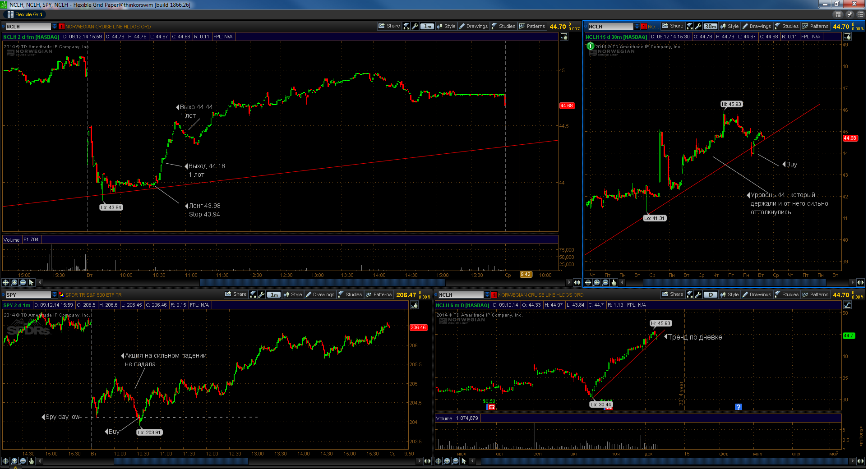The image size is (868, 469).
Task: Toggle the drawing-set icon below the SPY chart toolbar
Action: (414, 305)
